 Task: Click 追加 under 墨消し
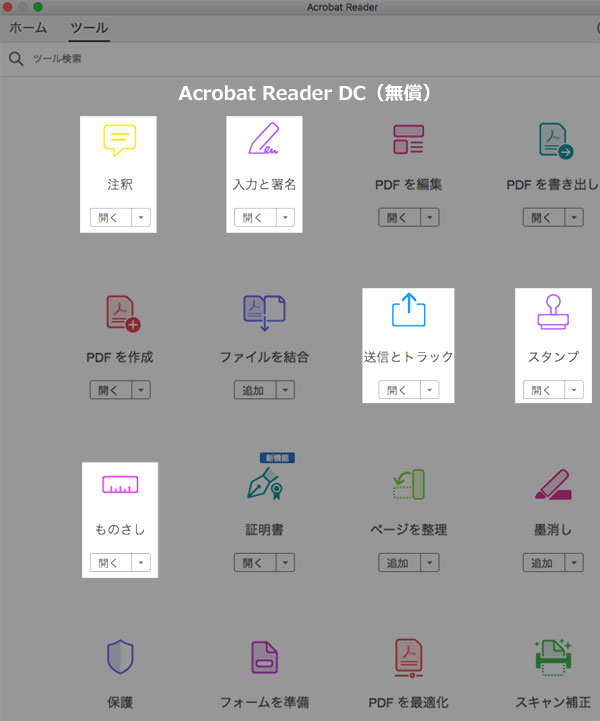click(544, 562)
